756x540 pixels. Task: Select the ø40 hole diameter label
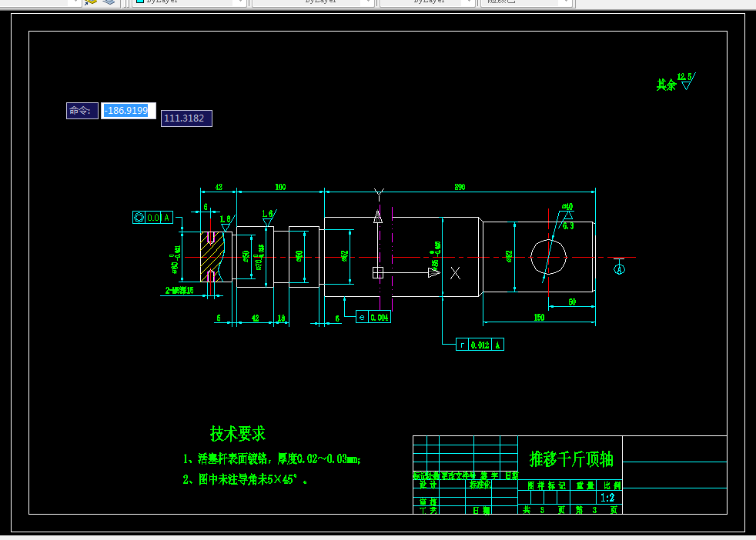567,207
